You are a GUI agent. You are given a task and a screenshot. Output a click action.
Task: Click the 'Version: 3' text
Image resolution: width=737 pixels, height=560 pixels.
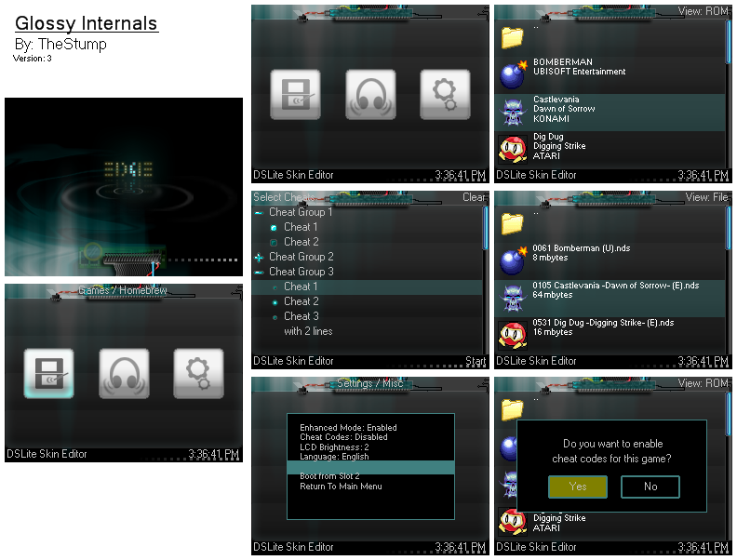32,59
